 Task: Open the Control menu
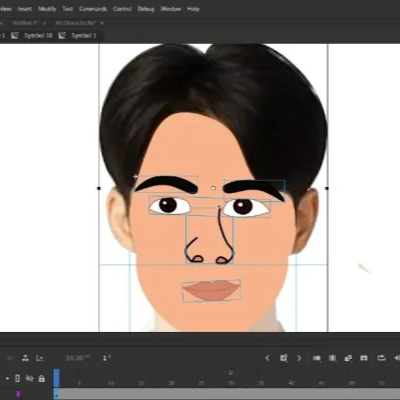(x=122, y=9)
